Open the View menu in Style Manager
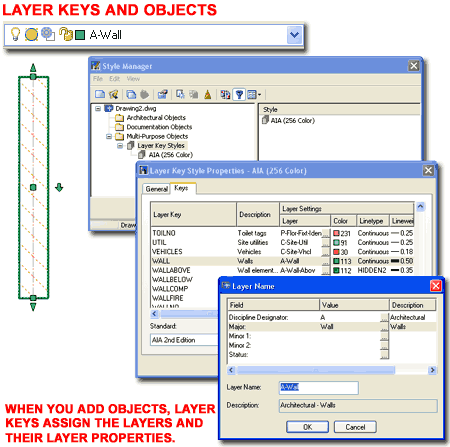 (x=133, y=79)
